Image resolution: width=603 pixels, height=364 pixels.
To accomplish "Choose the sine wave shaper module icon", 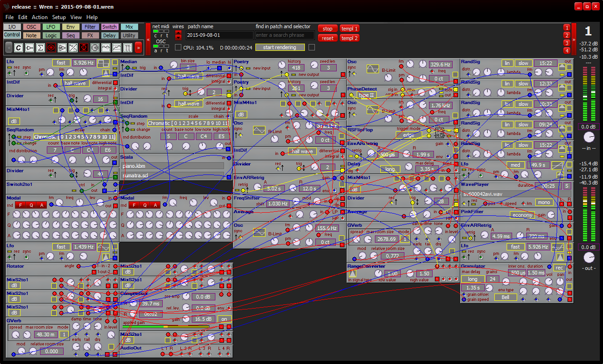I will pyautogui.click(x=106, y=47).
